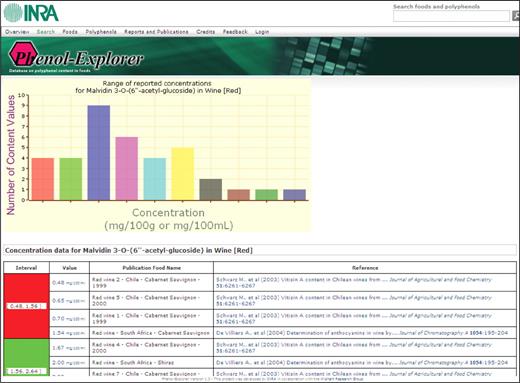This screenshot has width=520, height=383.
Task: Click the 0.48 value cell
Action: coord(69,283)
